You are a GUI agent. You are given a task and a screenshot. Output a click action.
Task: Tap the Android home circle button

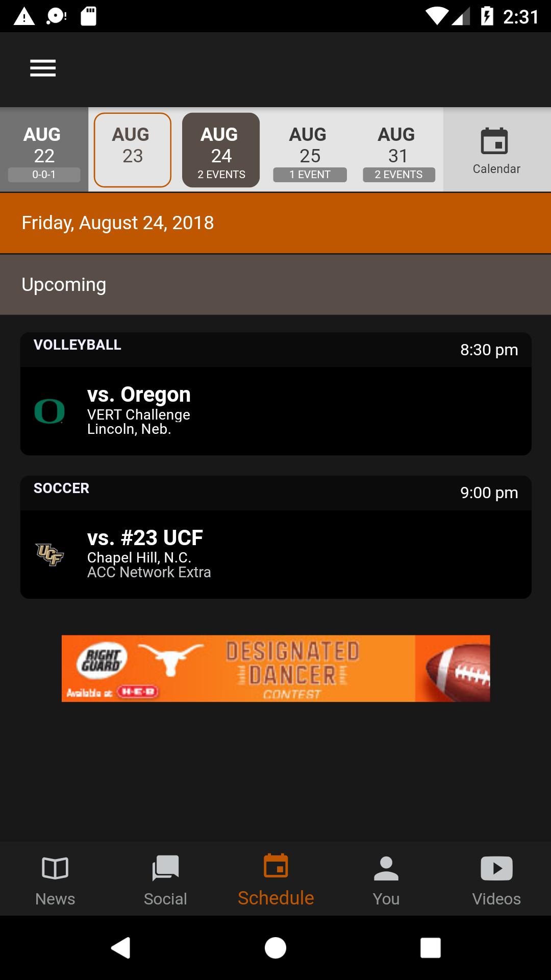tap(275, 948)
